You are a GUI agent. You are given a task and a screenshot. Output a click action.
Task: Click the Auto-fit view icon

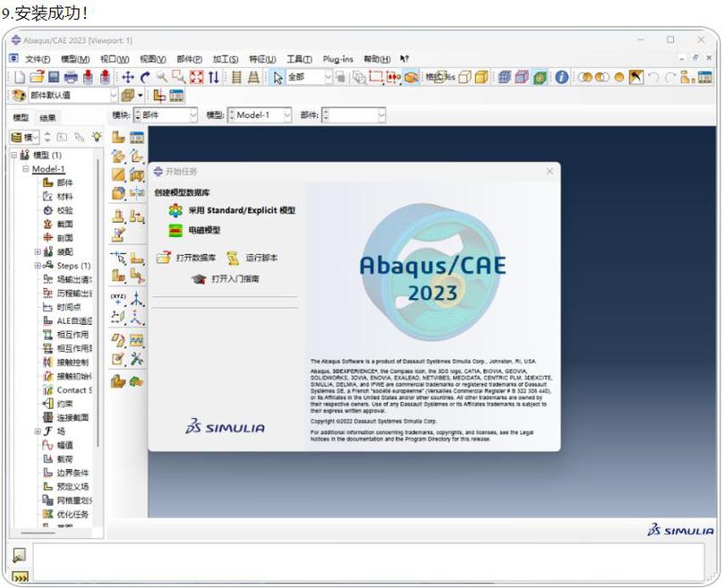197,77
